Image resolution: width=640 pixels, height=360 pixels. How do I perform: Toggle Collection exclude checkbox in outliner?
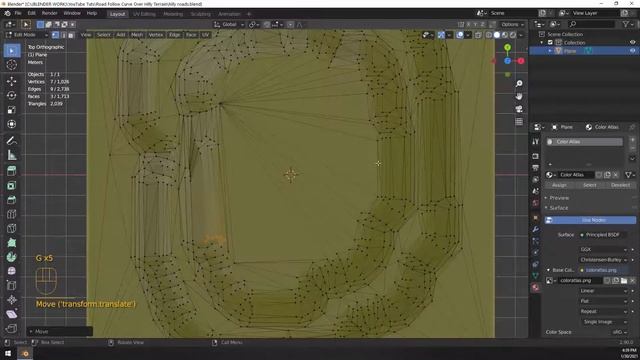[550, 42]
